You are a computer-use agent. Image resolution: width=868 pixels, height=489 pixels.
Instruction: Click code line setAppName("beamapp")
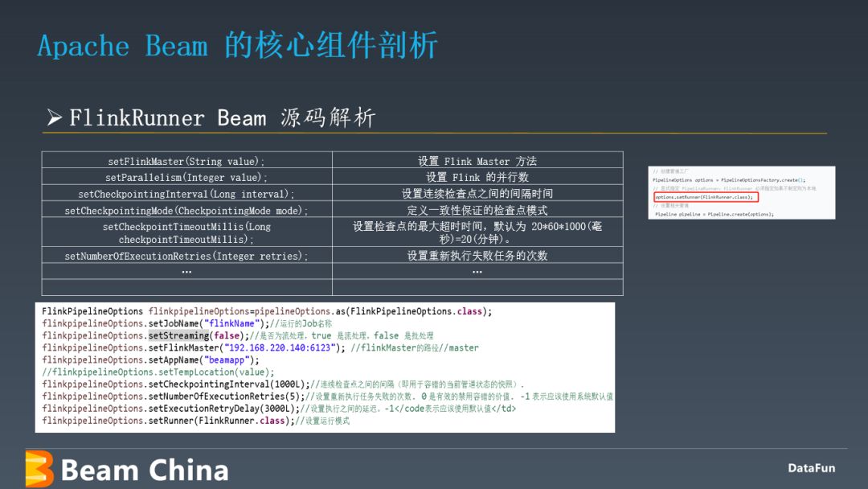150,360
